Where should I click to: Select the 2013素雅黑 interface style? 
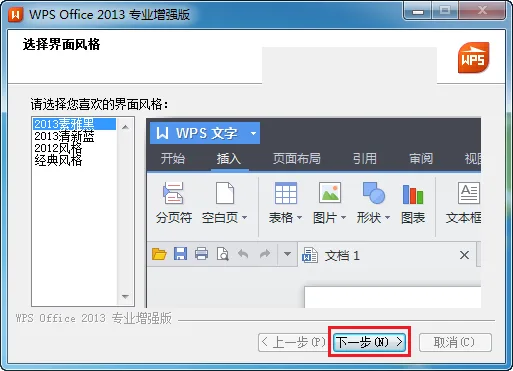tap(74, 124)
